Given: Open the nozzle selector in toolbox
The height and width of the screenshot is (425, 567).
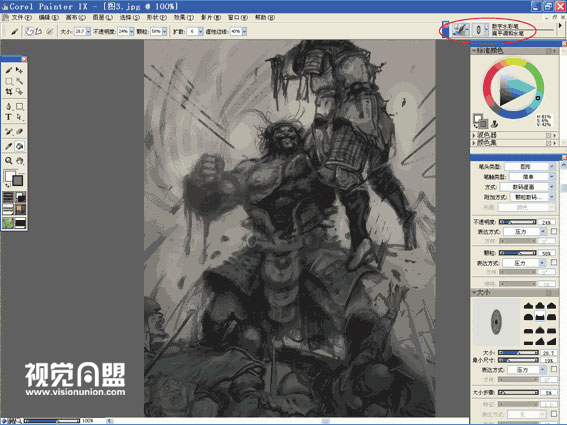Looking at the screenshot, I should (x=8, y=222).
